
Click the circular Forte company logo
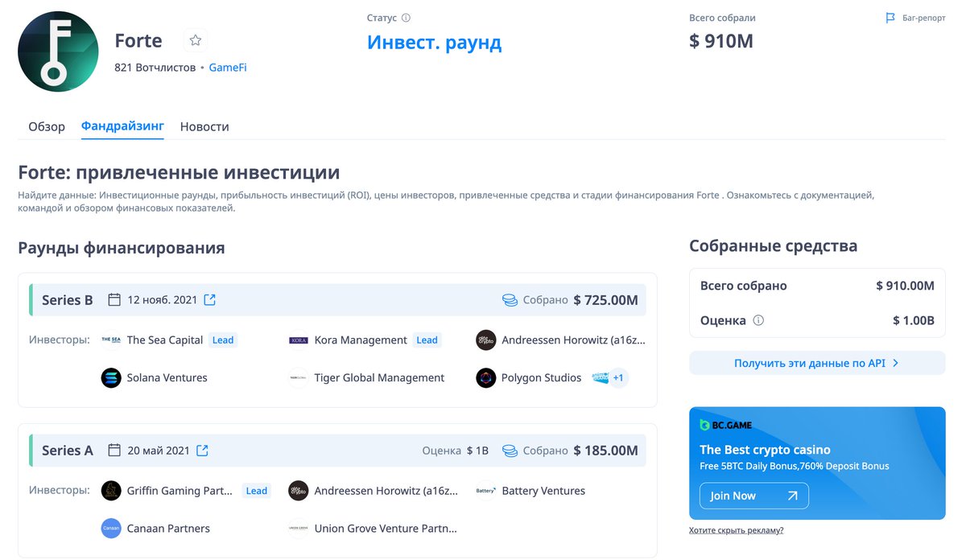58,51
